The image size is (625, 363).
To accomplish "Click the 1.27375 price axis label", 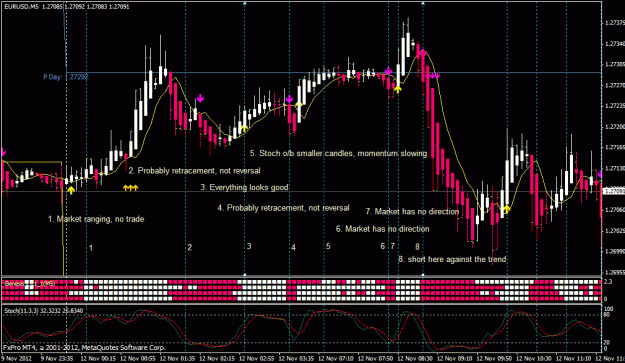I will pos(614,23).
